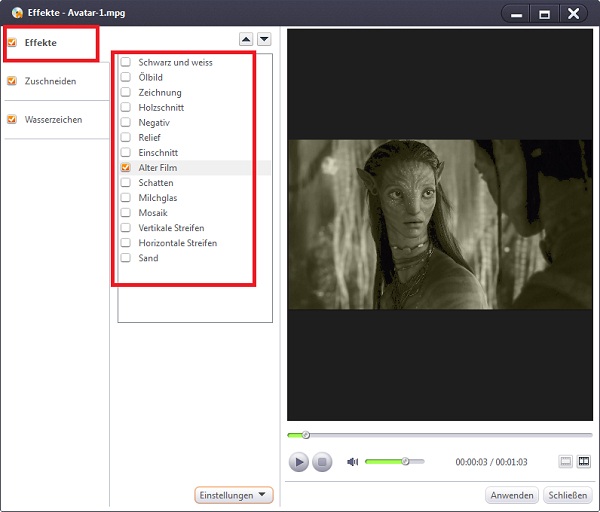The image size is (600, 512).
Task: Check the Holzschnitt effect
Action: point(126,107)
